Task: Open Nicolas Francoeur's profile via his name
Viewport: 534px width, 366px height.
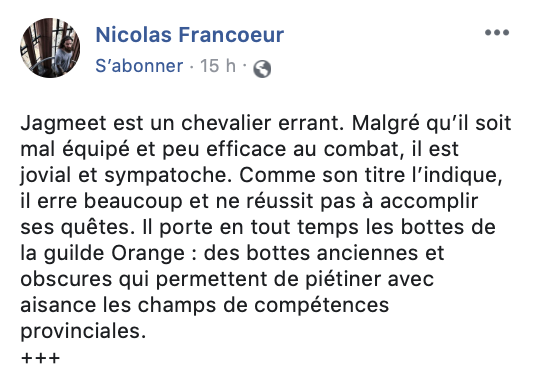Action: [x=190, y=35]
